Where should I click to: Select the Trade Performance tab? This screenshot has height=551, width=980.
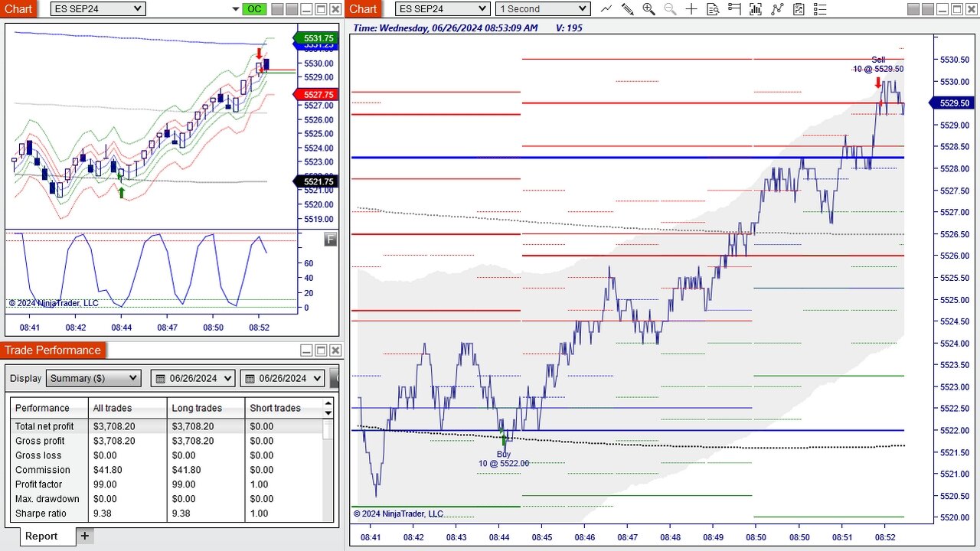tap(53, 350)
